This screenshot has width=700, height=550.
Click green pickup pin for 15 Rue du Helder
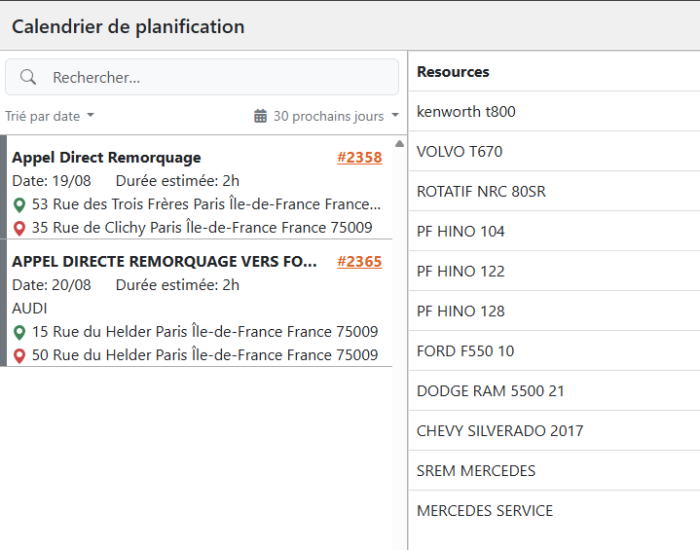tap(19, 332)
